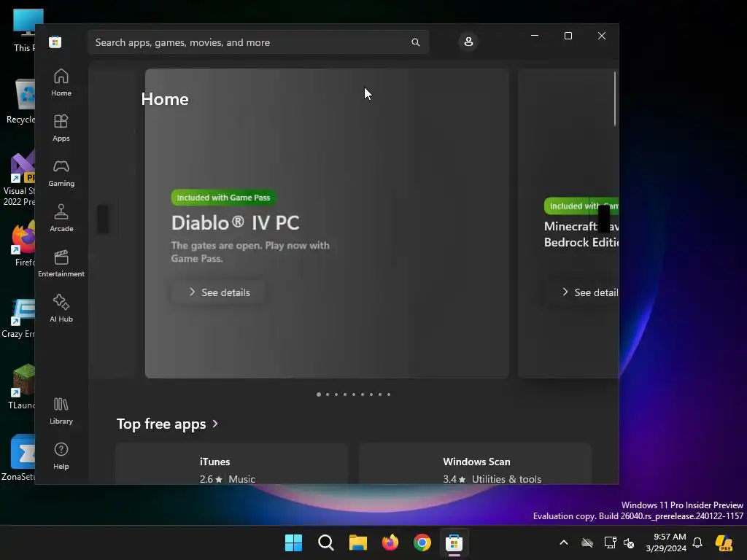Launch Firefox from the taskbar
The height and width of the screenshot is (560, 747).
(390, 542)
